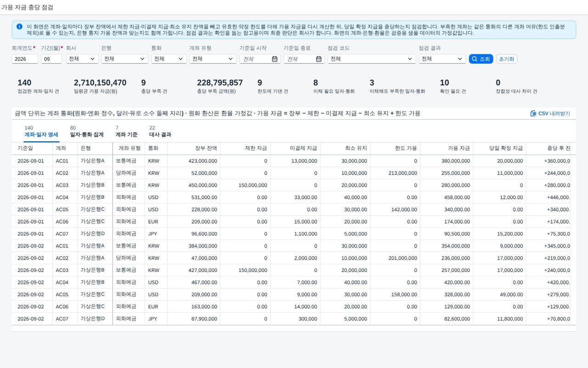Click the 일평균 가용 자금 value 2,710,150,470

click(x=100, y=83)
